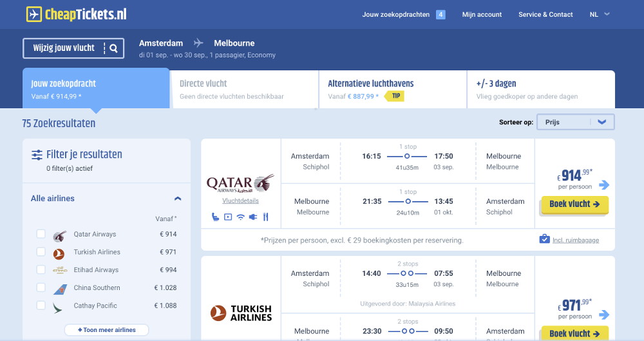Click the in-flight entertainment icon on Qatar flight

[228, 217]
